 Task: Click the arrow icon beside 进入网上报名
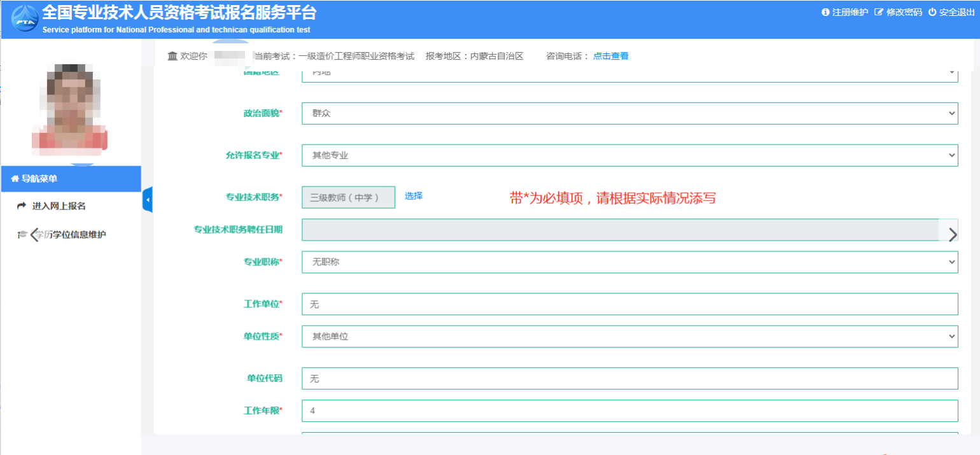[x=21, y=206]
